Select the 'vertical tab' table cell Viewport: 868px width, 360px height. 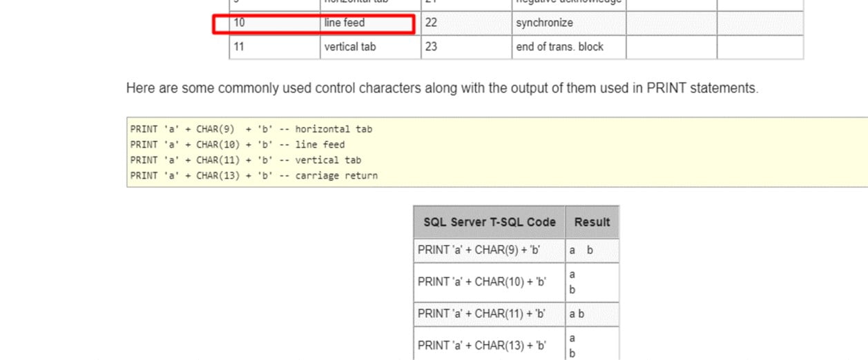[x=369, y=47]
